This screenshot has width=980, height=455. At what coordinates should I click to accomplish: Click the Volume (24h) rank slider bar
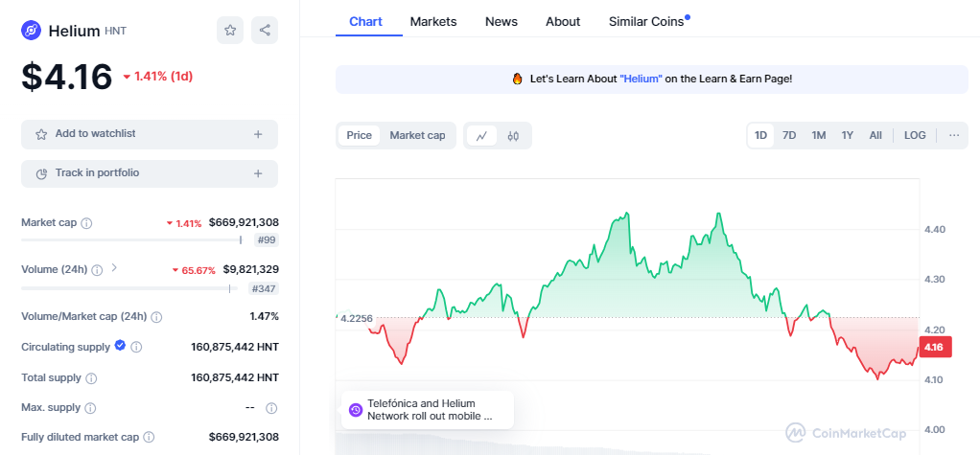[129, 287]
